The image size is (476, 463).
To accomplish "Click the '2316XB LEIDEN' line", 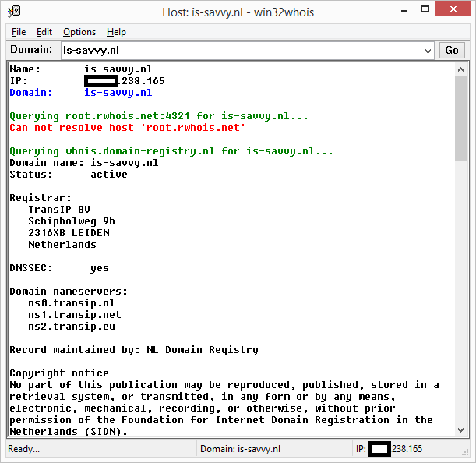I will point(69,233).
